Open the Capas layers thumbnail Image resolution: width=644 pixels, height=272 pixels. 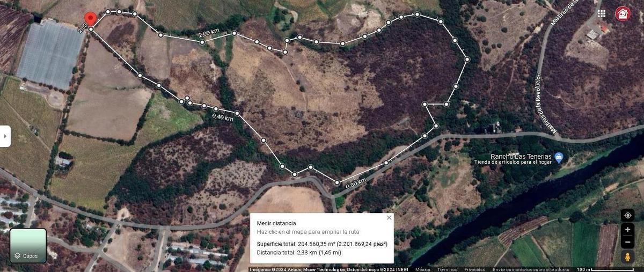click(28, 246)
